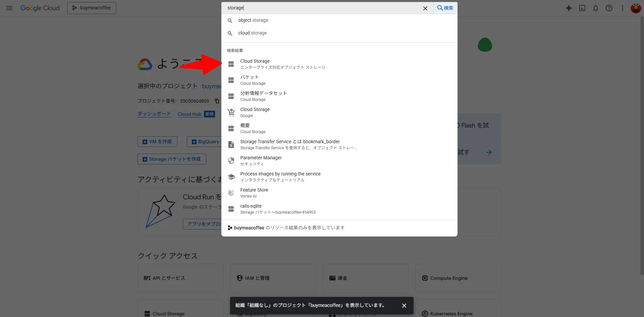Open the help menu
Viewport: 644px width, 317px height.
(609, 8)
